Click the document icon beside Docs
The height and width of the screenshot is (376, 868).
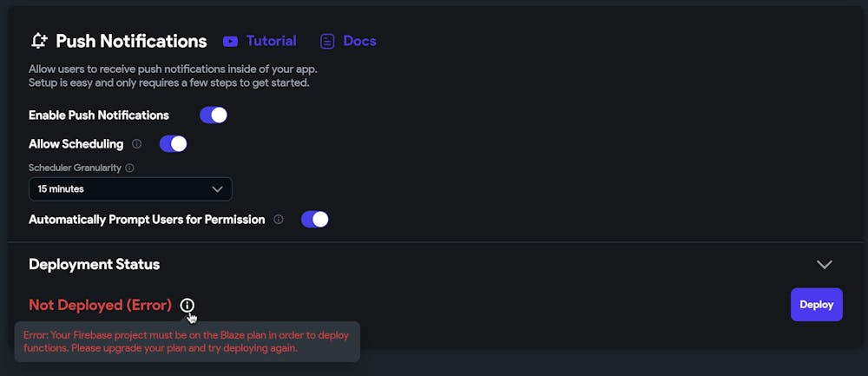(327, 41)
